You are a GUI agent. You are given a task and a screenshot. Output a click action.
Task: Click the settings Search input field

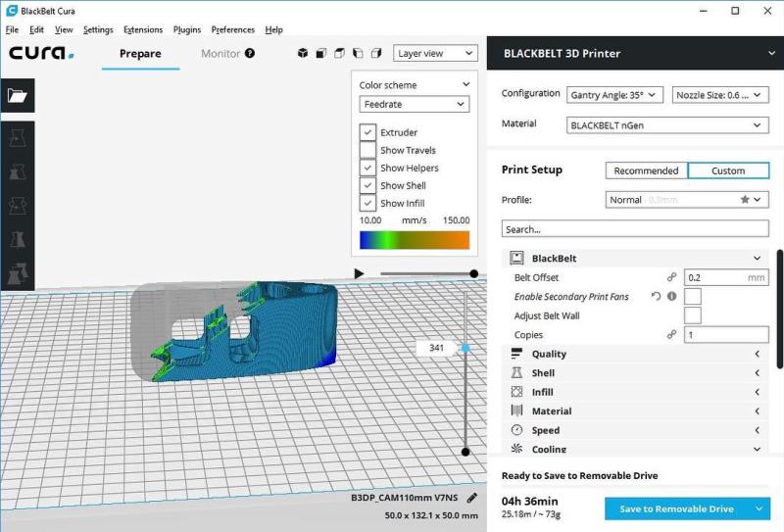pos(635,229)
